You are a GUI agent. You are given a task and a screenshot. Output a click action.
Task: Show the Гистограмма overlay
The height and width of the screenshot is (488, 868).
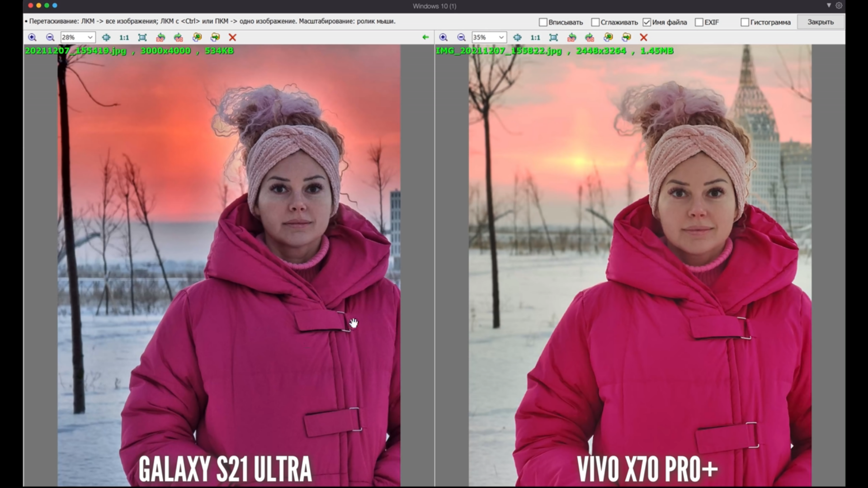[745, 22]
